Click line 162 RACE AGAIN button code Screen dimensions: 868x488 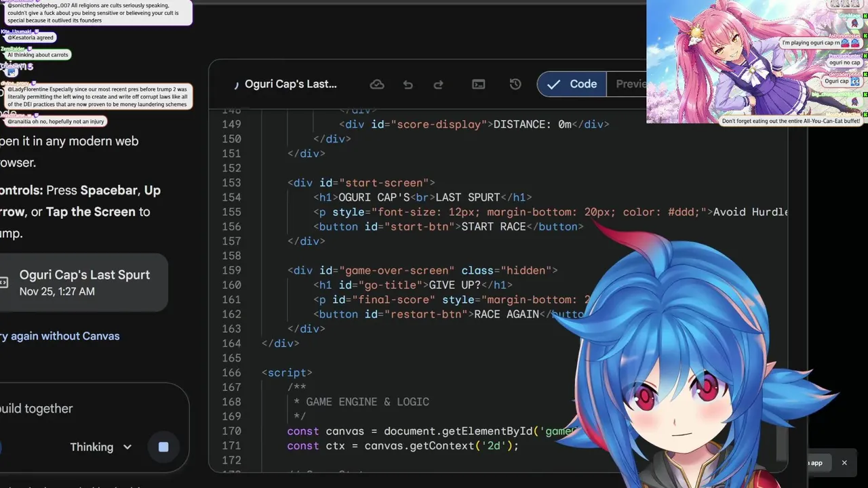(x=448, y=314)
